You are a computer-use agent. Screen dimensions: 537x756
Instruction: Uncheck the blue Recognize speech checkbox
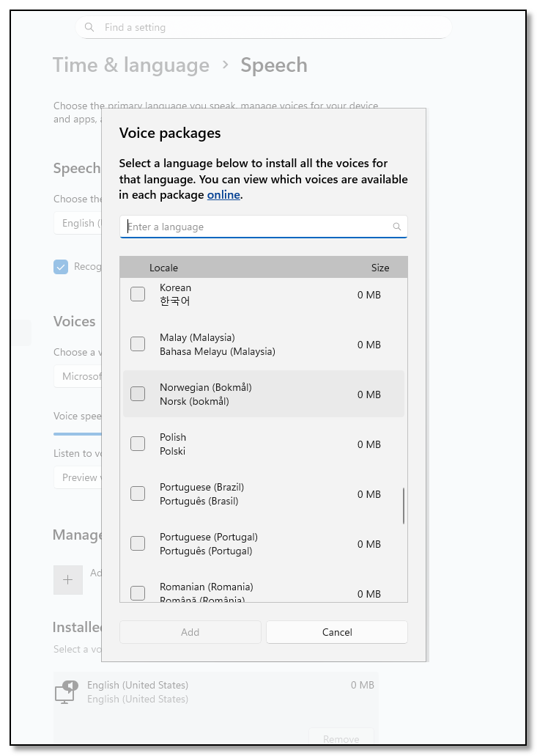(x=61, y=266)
